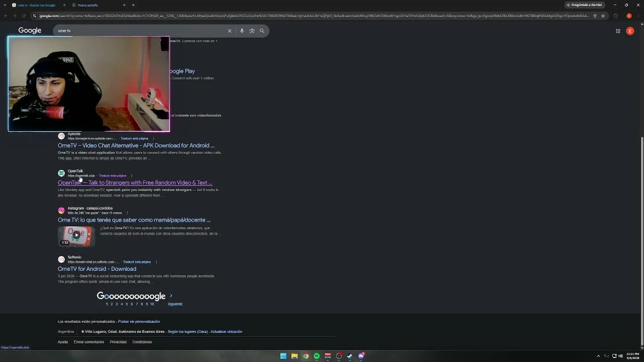Open Google Lens image search

tap(252, 31)
